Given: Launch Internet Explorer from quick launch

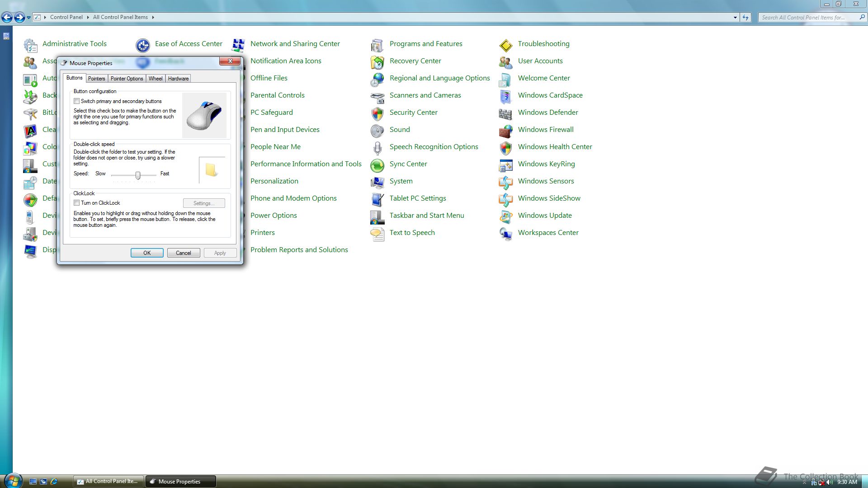Looking at the screenshot, I should tap(54, 482).
